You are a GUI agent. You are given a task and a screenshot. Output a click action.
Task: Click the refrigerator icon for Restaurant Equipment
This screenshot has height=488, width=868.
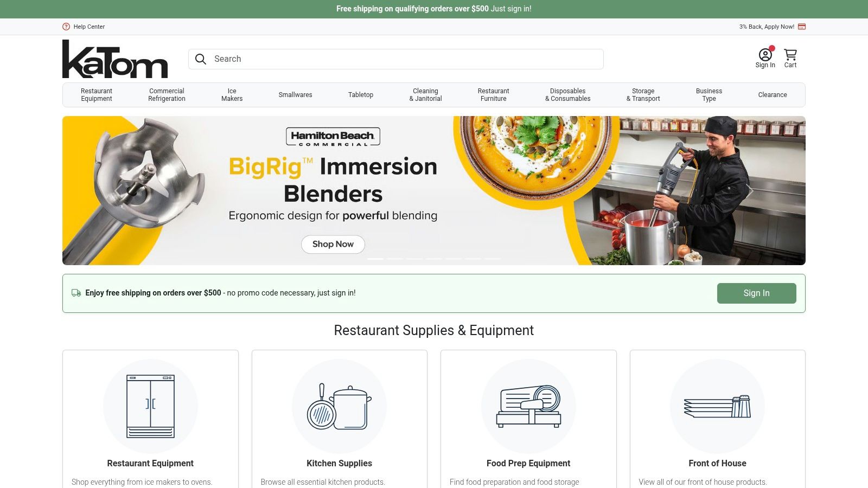click(150, 406)
